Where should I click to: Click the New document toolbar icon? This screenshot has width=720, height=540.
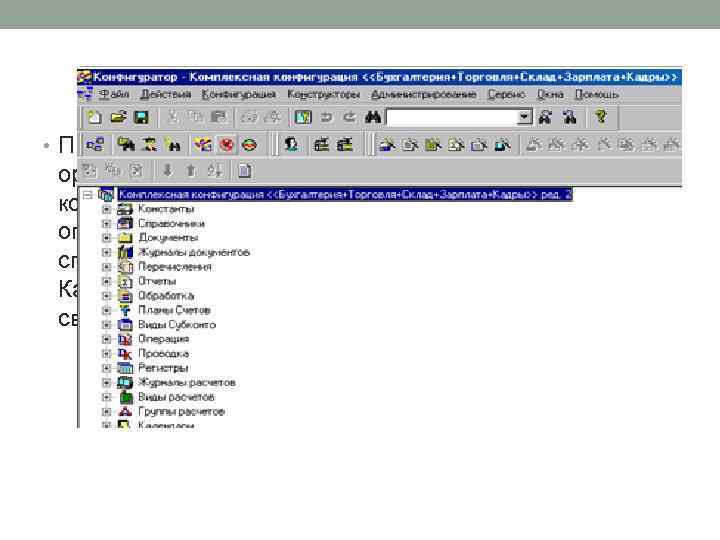(x=94, y=118)
